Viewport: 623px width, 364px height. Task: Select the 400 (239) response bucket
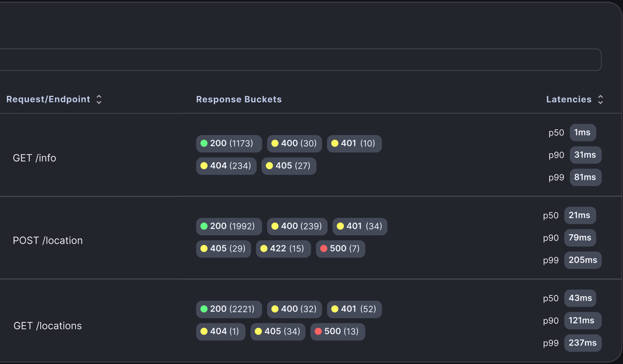[297, 227]
